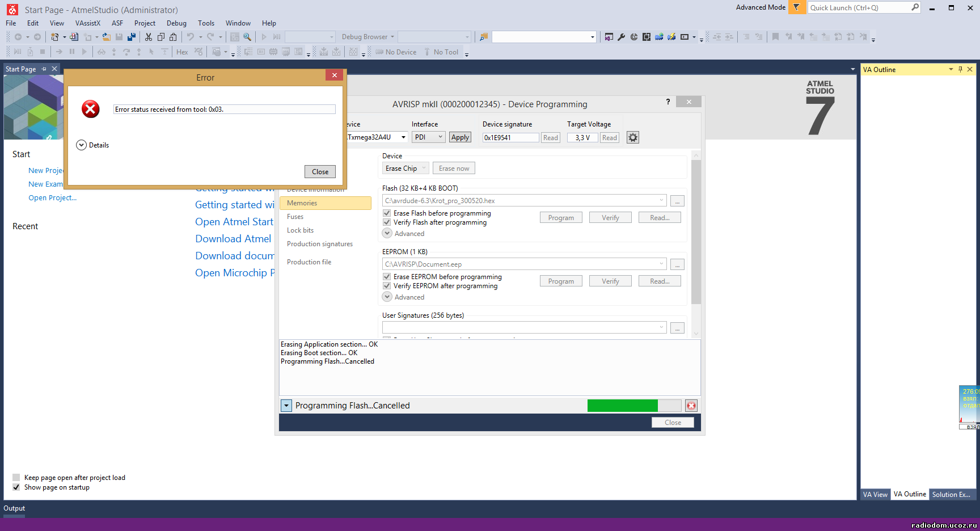Click the scrollbar down arrow in Memories pane
This screenshot has width=980, height=531.
696,334
